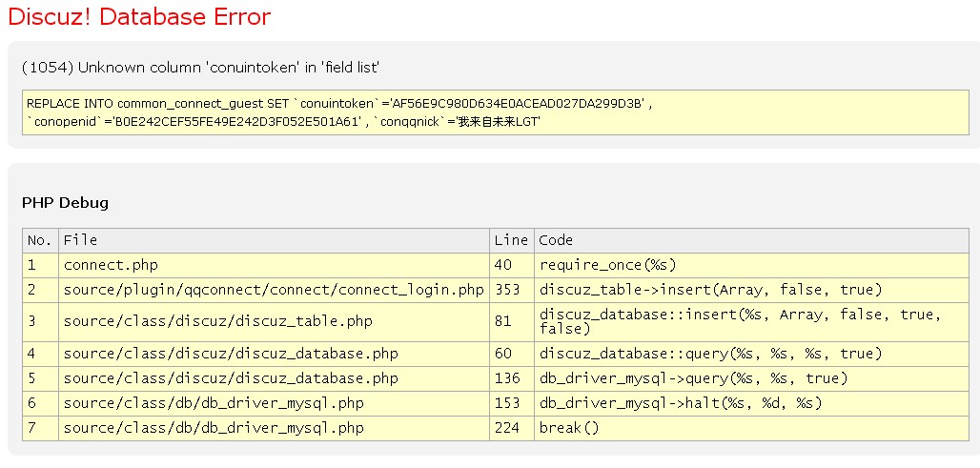Click line number 136 cell
The width and height of the screenshot is (980, 468).
[x=507, y=378]
